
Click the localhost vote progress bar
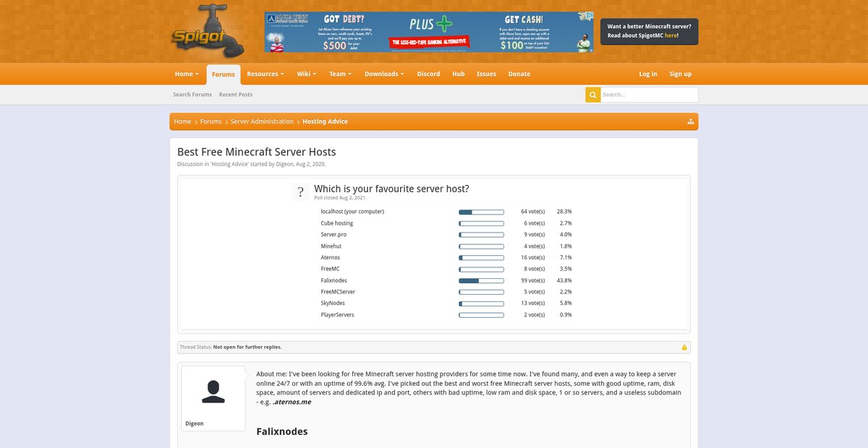(481, 212)
